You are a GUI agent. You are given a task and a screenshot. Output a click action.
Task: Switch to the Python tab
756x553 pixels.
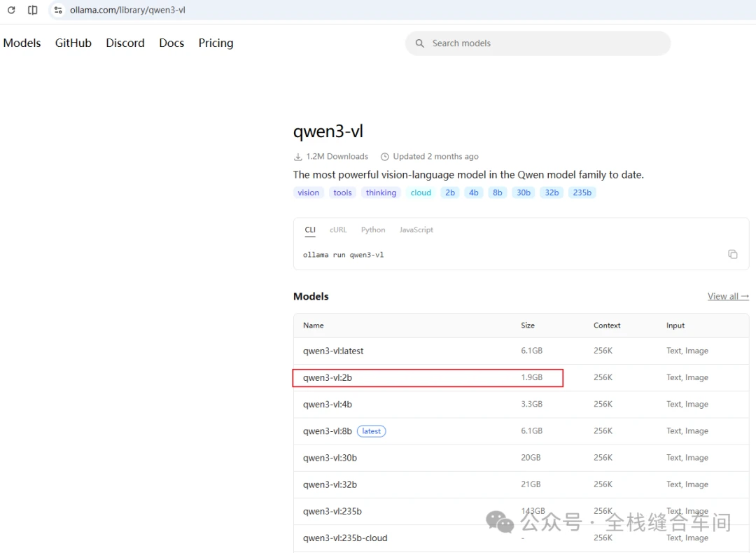tap(373, 230)
